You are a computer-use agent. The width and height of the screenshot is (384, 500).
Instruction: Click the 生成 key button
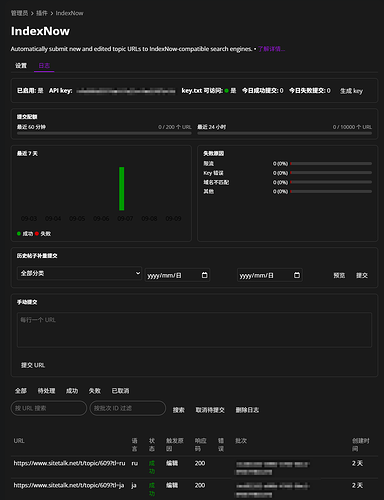point(351,91)
